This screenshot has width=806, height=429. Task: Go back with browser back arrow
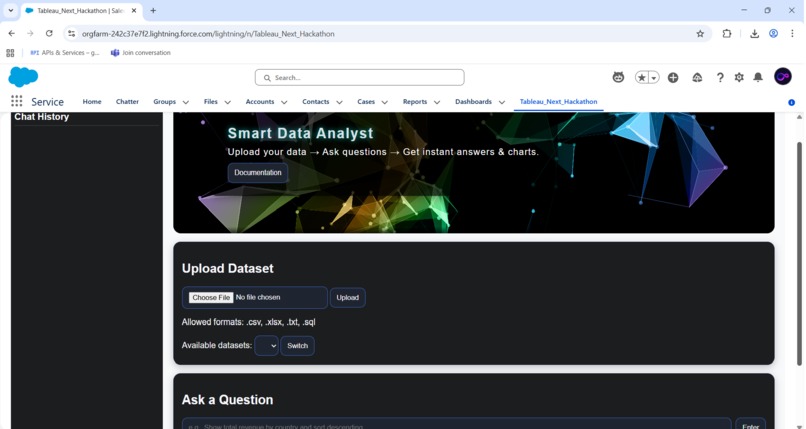[12, 33]
